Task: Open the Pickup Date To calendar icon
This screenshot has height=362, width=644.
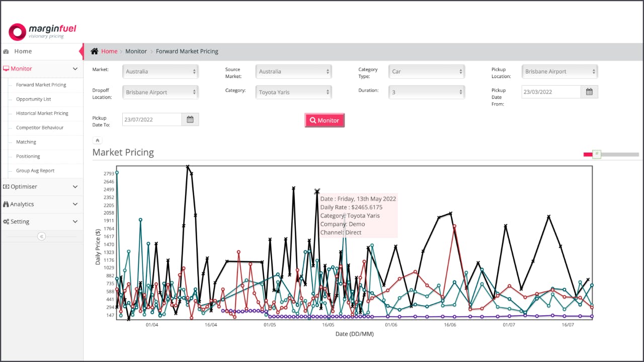Action: coord(190,119)
